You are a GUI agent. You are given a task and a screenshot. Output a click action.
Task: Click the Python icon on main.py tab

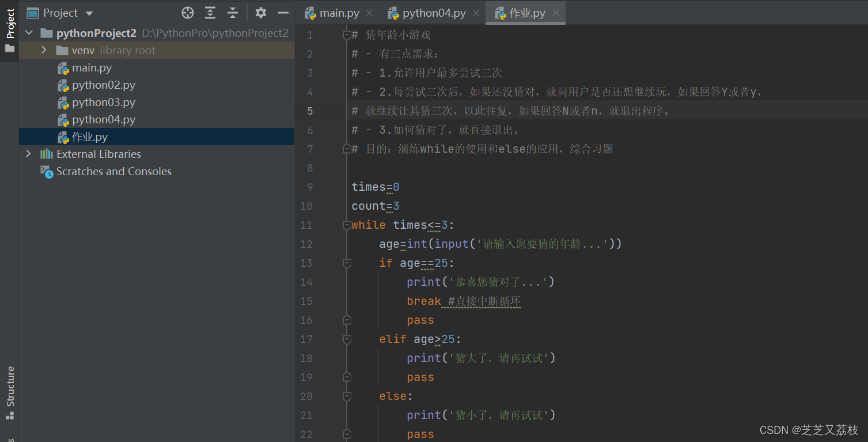coord(310,13)
